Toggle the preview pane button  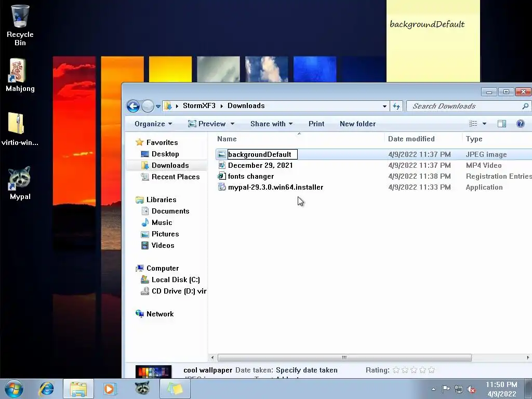[502, 124]
